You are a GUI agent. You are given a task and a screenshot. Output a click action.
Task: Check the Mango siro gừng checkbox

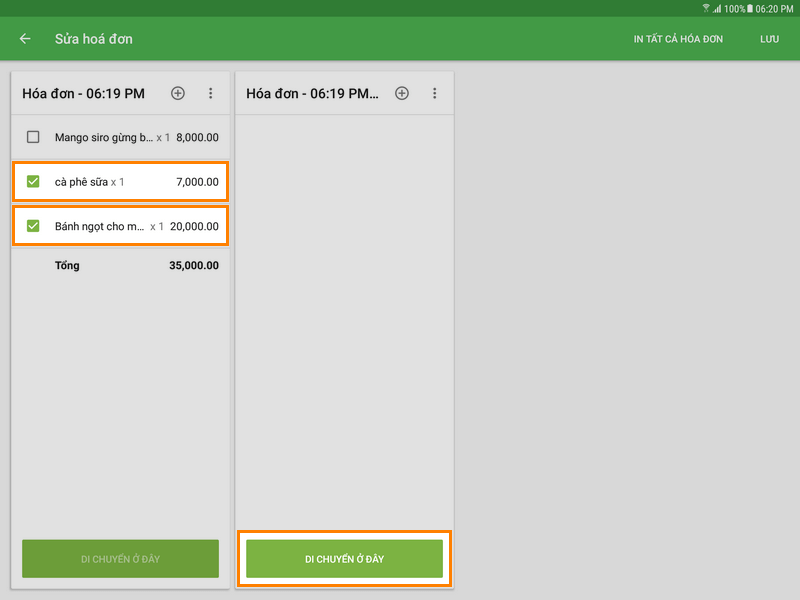(x=33, y=137)
